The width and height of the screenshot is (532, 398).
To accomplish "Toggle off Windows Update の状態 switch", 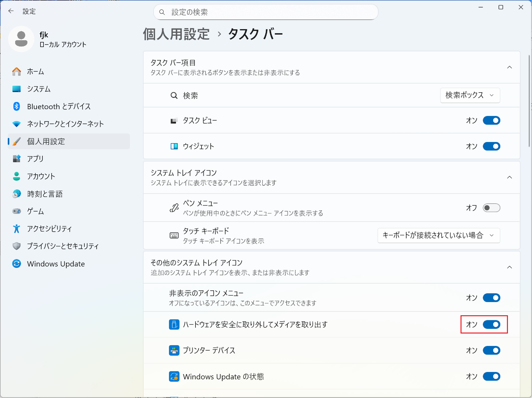I will pyautogui.click(x=491, y=376).
